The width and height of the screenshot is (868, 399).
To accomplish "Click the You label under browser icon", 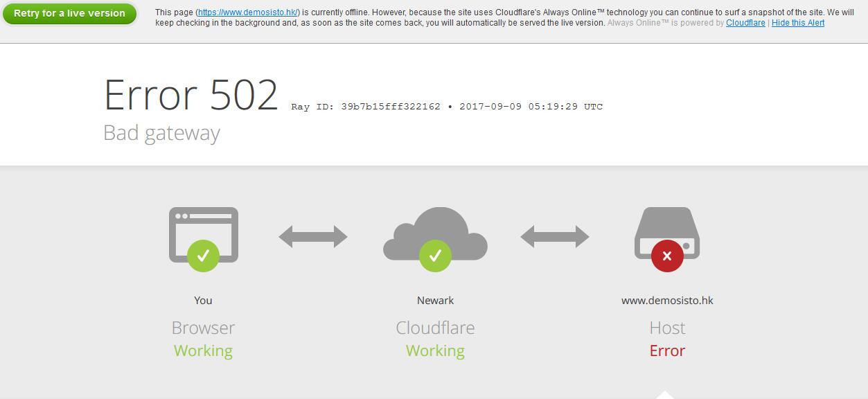I will pos(203,300).
